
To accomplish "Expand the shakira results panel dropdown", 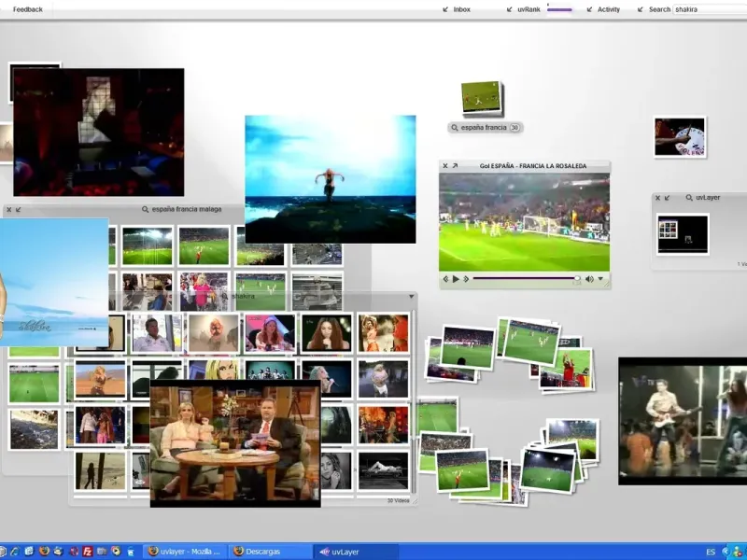I will [410, 297].
